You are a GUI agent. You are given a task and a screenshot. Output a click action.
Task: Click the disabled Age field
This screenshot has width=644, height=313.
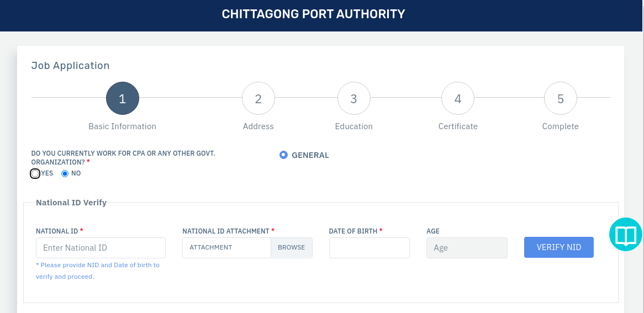[x=467, y=248]
